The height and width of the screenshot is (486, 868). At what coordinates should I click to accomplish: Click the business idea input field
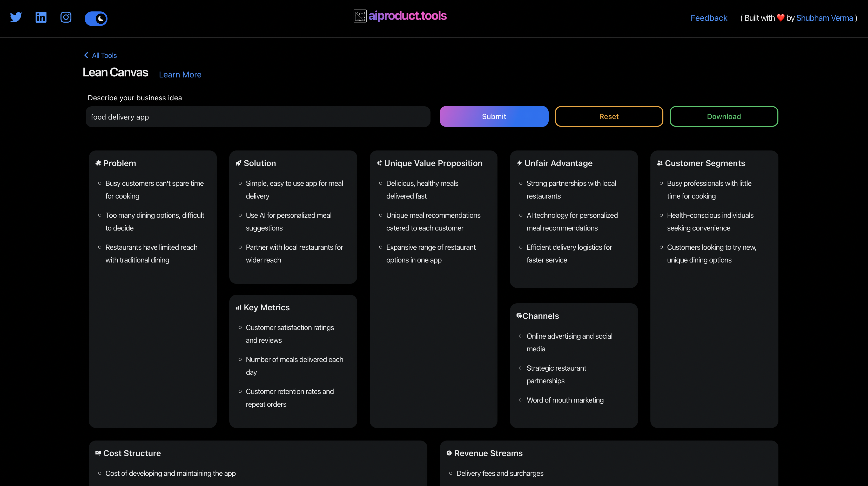[x=258, y=117]
